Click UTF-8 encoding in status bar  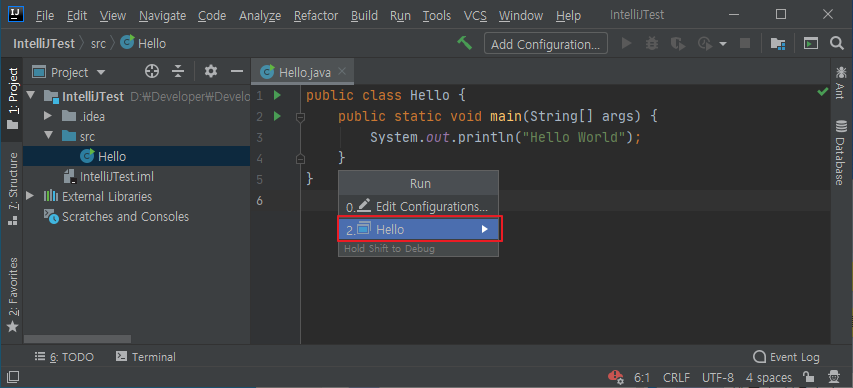point(718,377)
